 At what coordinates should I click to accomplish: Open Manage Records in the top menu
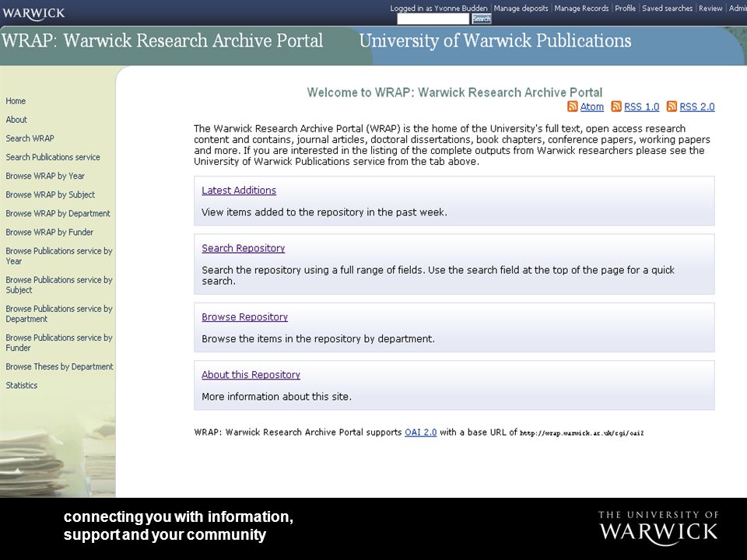[x=581, y=8]
